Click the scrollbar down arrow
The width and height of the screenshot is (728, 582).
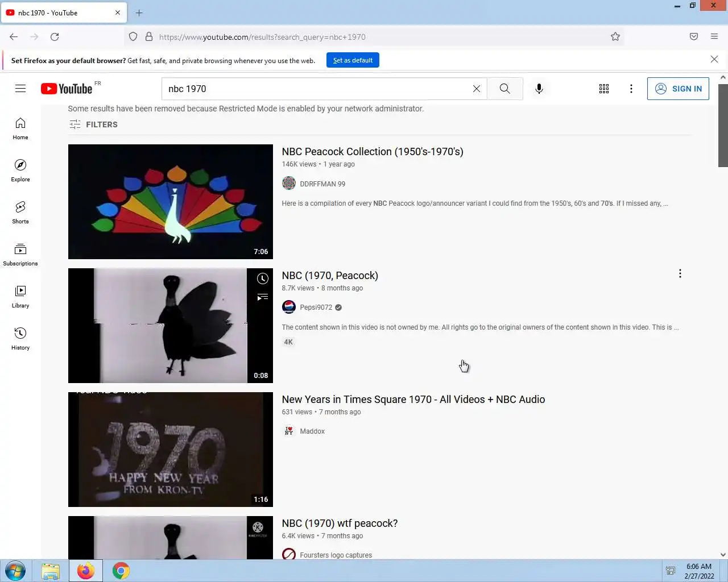pyautogui.click(x=723, y=555)
